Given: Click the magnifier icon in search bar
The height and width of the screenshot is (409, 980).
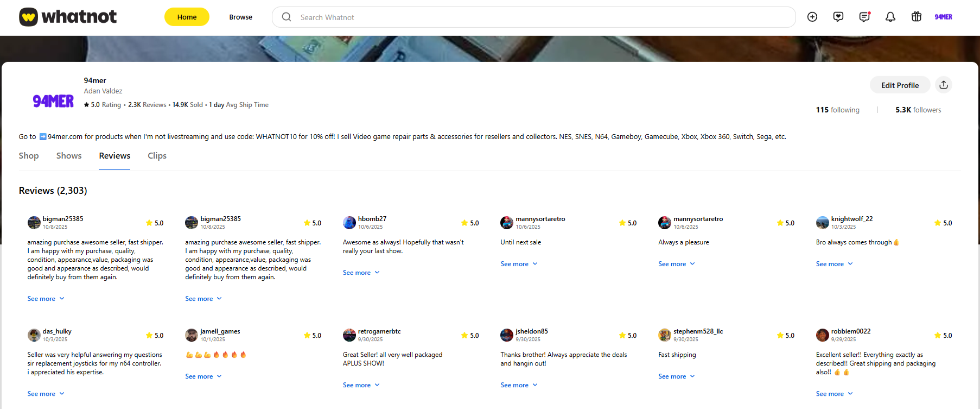Looking at the screenshot, I should (287, 17).
